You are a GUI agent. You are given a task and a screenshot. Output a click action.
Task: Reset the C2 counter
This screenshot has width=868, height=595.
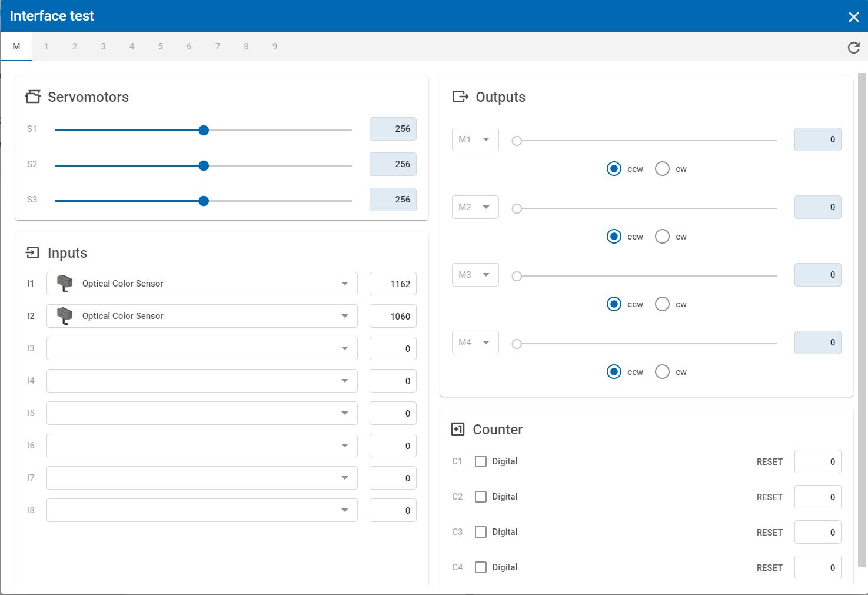point(770,497)
